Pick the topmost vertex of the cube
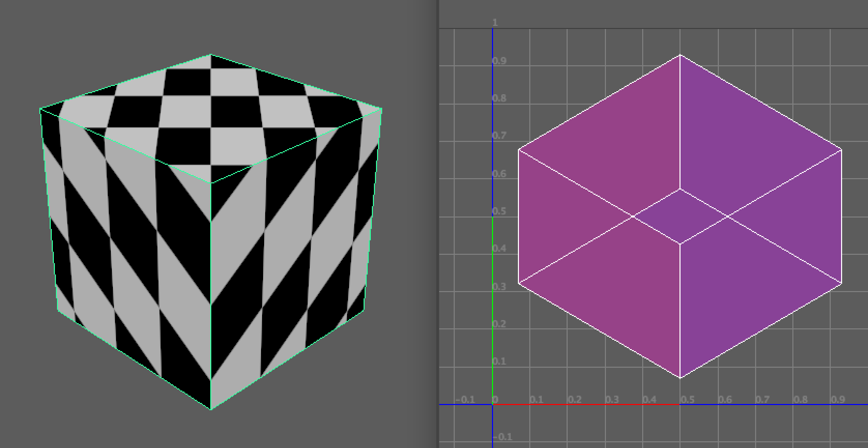Screen dimensions: 868x448 [211, 54]
